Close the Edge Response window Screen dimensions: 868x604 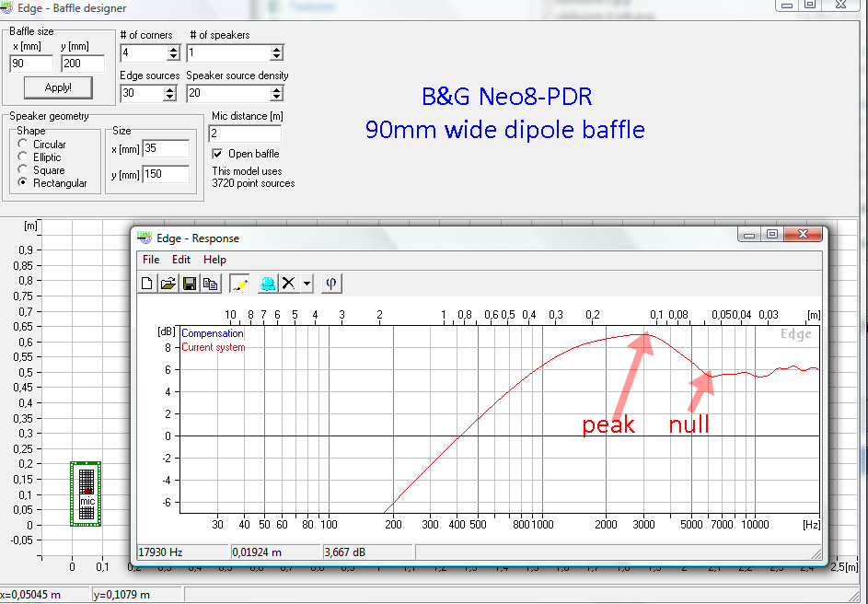(x=803, y=235)
